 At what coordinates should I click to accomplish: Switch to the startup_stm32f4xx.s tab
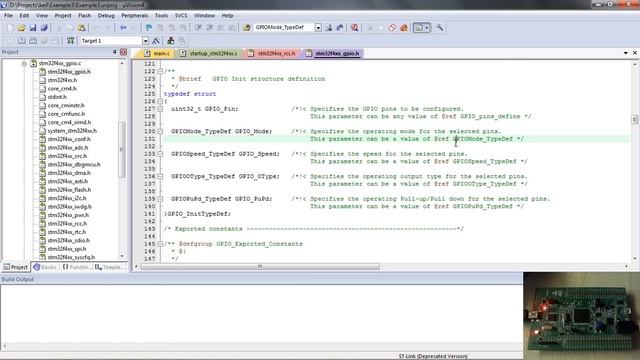209,53
